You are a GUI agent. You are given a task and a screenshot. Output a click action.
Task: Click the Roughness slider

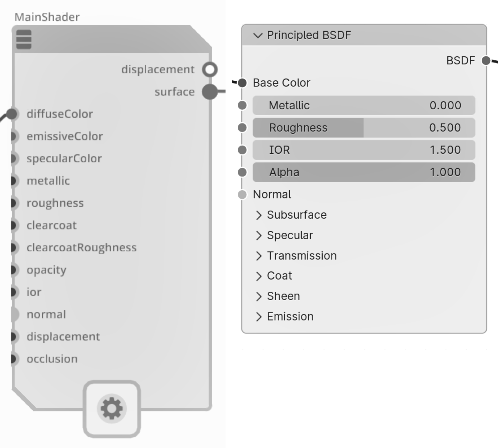click(x=364, y=128)
